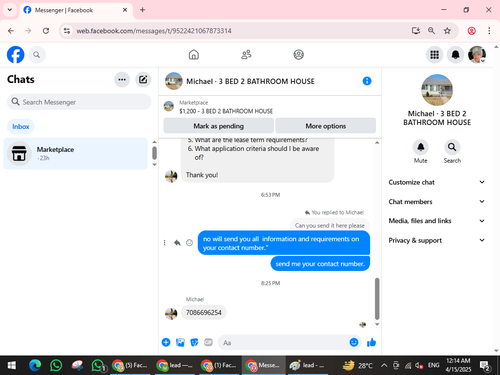Click the Search Messenger field
500x375 pixels.
click(79, 102)
